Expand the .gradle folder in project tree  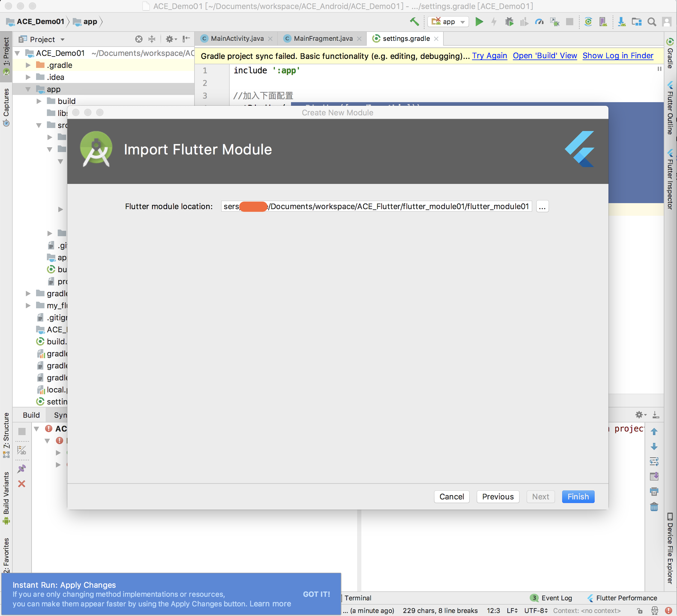[x=28, y=65]
